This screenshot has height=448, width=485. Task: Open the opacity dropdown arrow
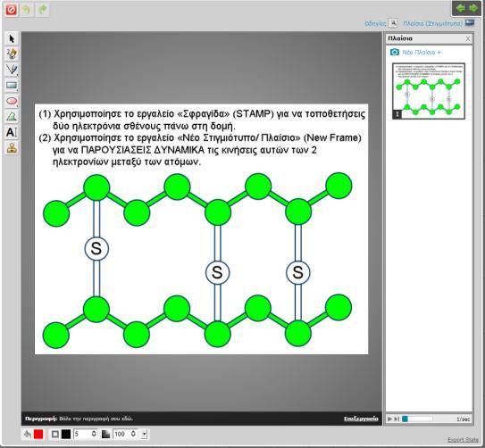coord(144,434)
